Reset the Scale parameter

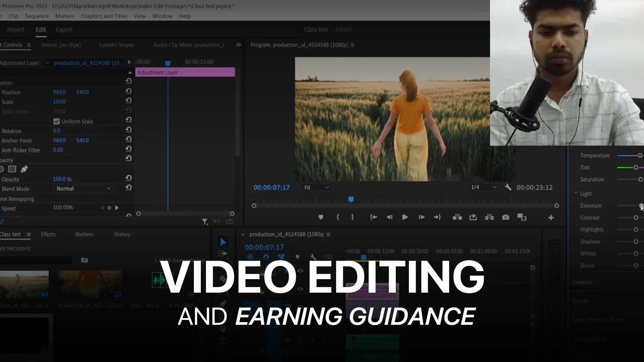[x=128, y=101]
